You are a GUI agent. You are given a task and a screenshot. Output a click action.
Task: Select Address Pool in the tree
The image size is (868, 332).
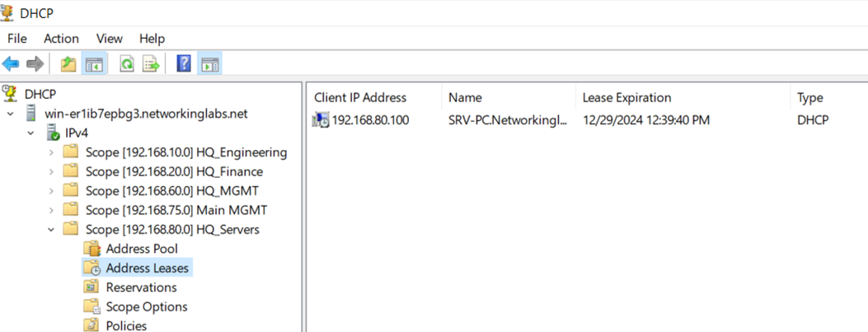tap(142, 249)
